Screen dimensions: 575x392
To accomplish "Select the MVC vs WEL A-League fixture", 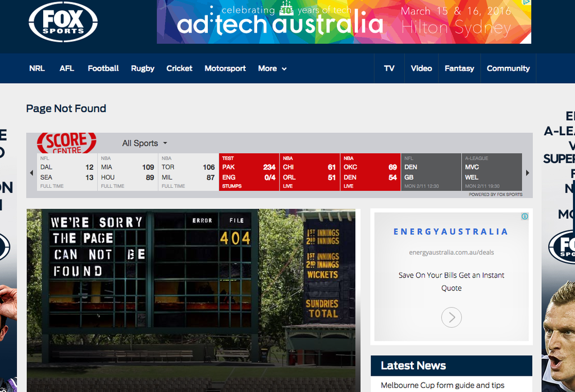I will coord(491,172).
